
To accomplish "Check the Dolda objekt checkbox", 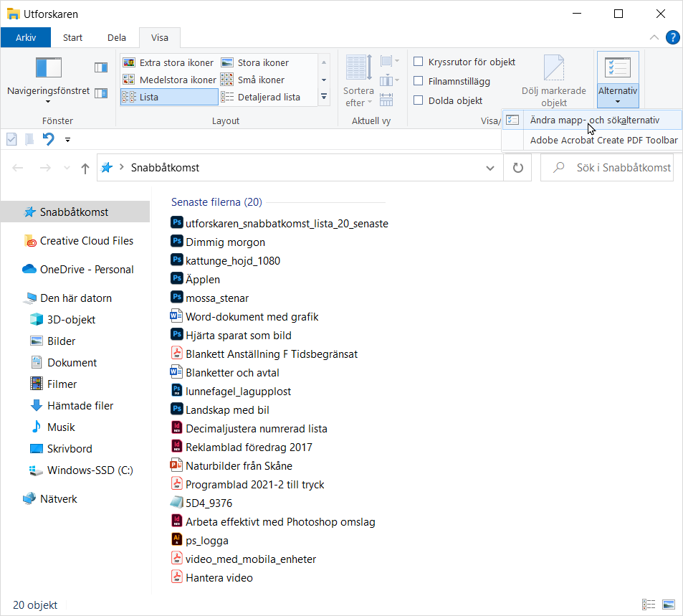I will tap(419, 101).
